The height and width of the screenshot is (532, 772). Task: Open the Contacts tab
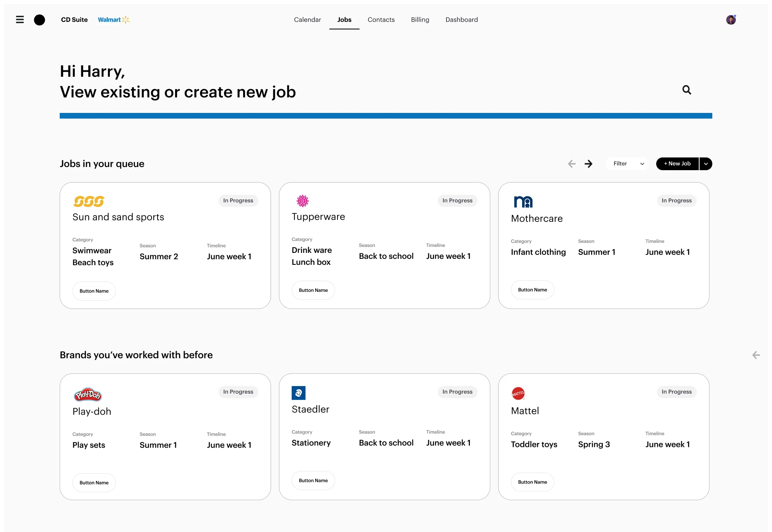click(x=381, y=19)
